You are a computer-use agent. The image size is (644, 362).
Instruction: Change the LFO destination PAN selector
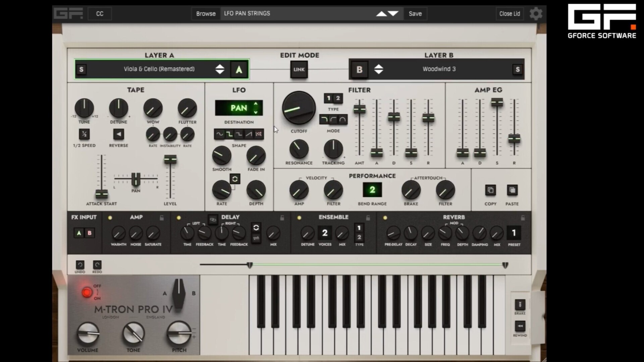(x=239, y=108)
